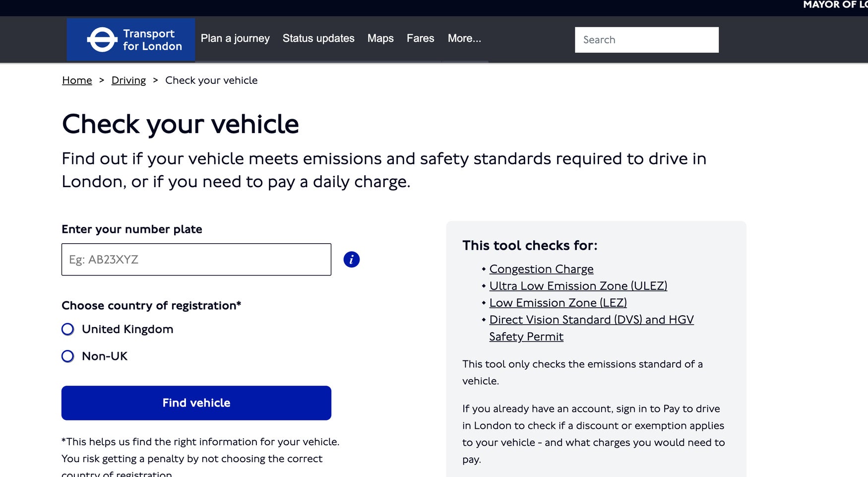Open the Fares menu item

click(420, 38)
